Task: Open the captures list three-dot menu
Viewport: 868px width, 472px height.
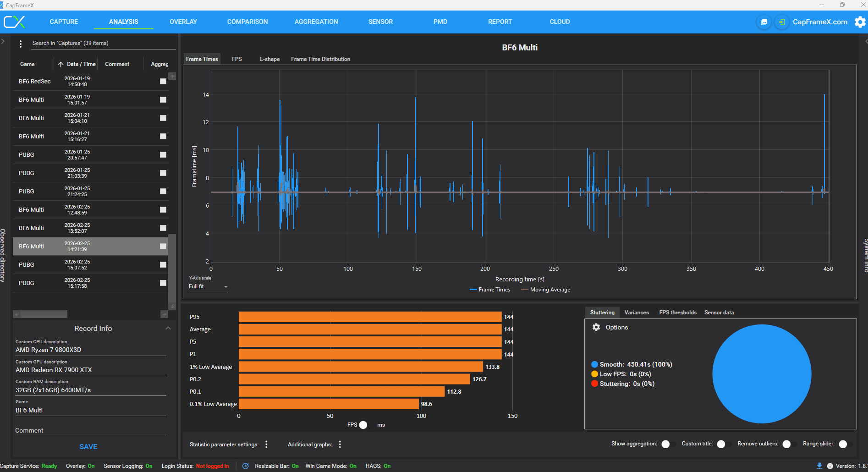Action: pyautogui.click(x=21, y=44)
